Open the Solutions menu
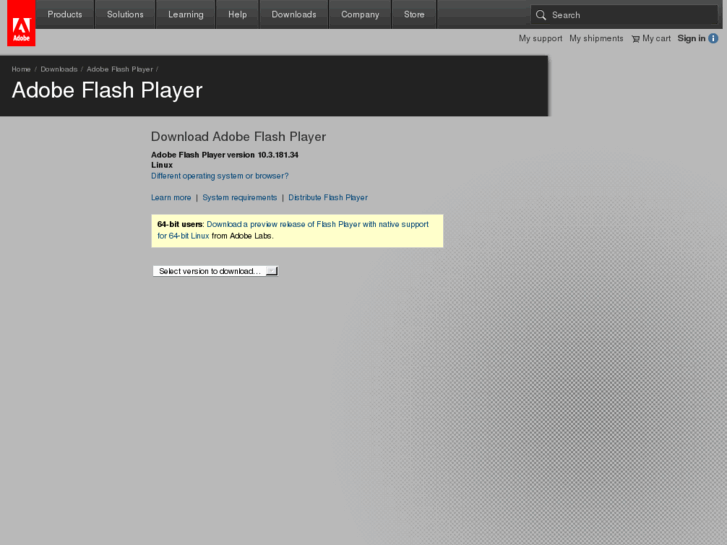 click(125, 14)
